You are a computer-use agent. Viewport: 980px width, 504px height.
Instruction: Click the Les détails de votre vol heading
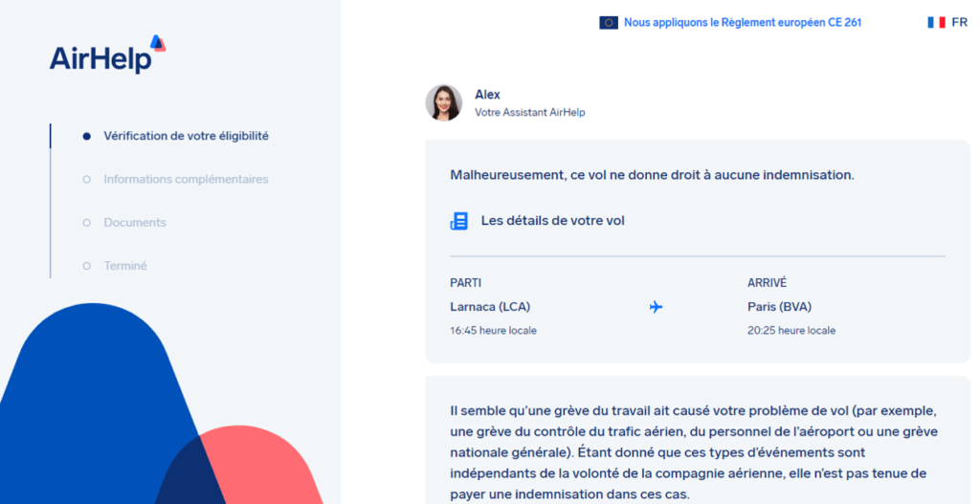[552, 221]
